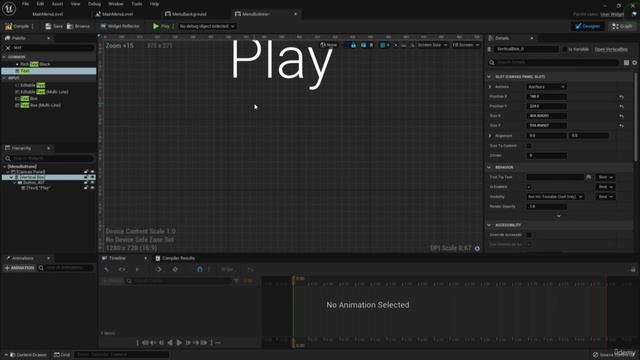Start Play in editor from toolbar

coord(161,26)
